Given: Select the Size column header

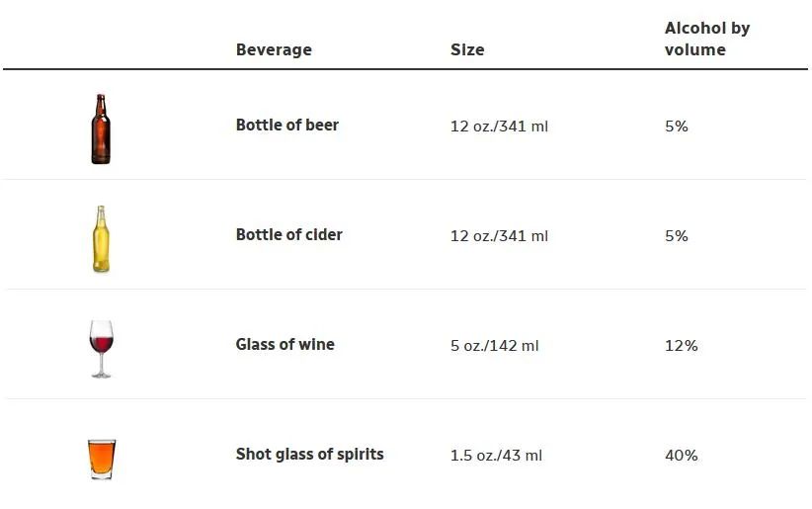Looking at the screenshot, I should [x=467, y=49].
